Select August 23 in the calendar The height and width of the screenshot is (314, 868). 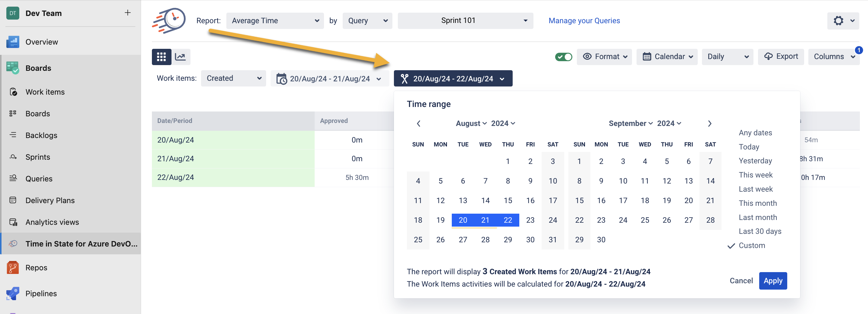tap(530, 220)
